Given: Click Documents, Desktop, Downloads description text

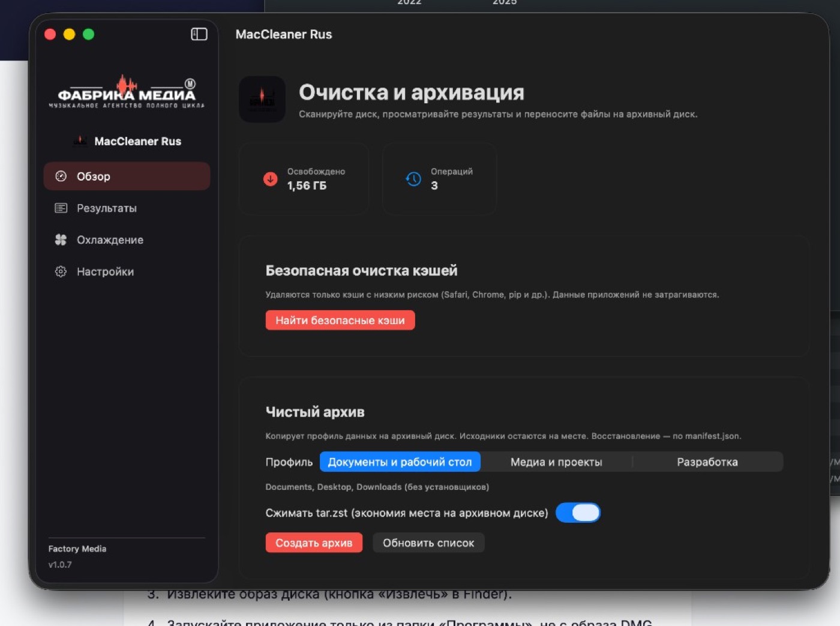Looking at the screenshot, I should [x=377, y=487].
